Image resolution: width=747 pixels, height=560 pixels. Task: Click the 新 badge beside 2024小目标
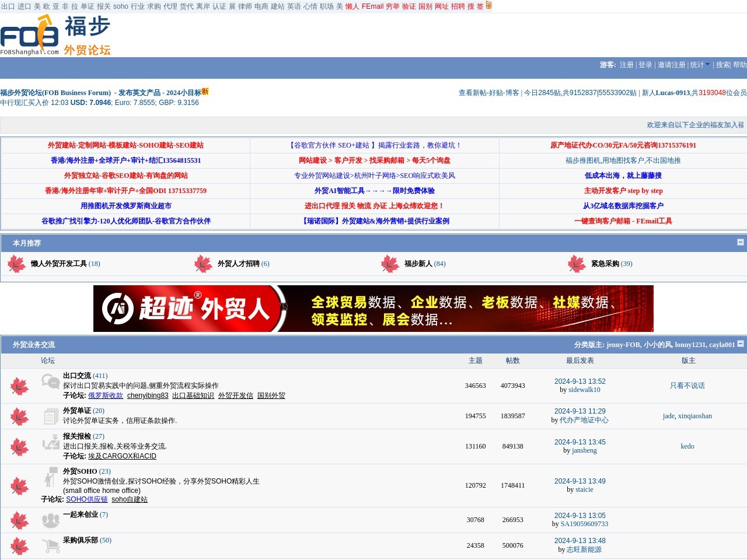click(205, 92)
